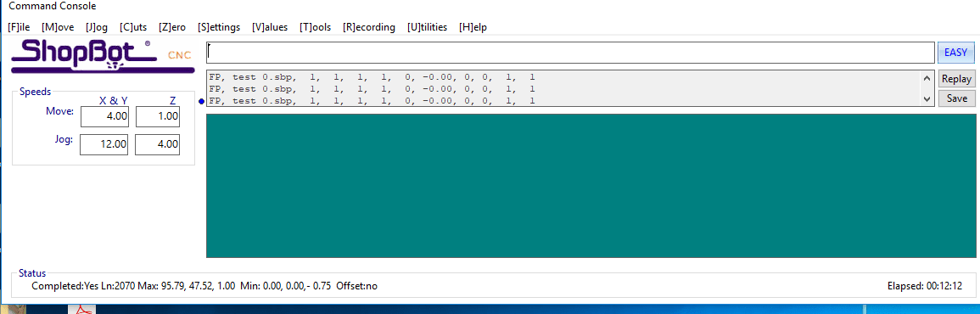
Task: Open the [C]uts menu
Action: pos(133,27)
